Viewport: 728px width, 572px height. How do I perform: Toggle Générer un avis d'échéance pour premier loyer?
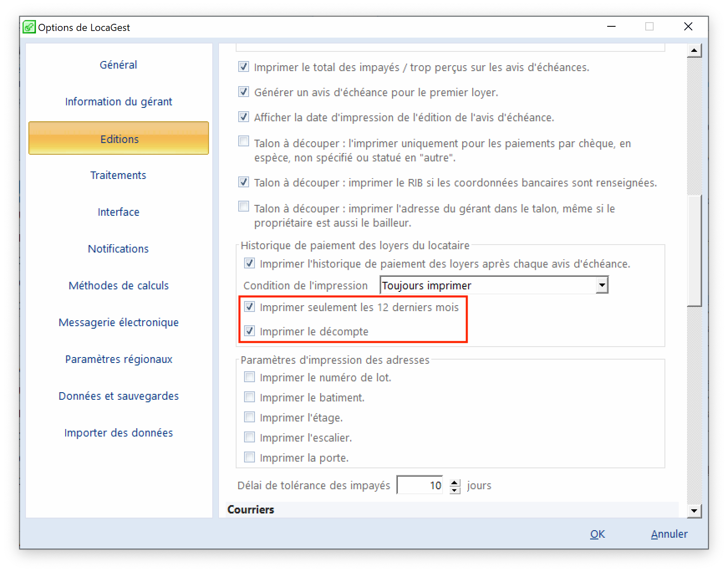pos(244,92)
